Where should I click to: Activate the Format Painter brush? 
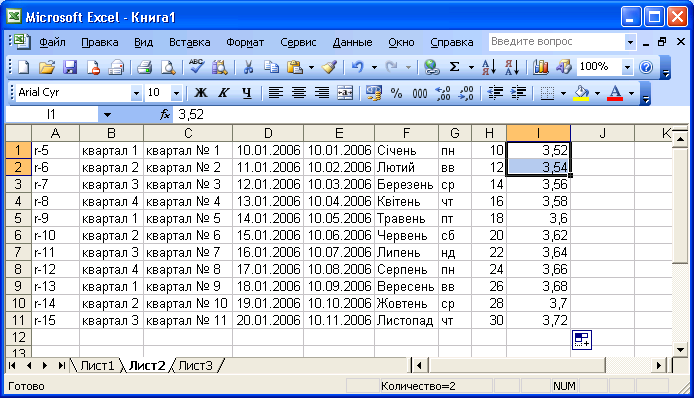330,67
